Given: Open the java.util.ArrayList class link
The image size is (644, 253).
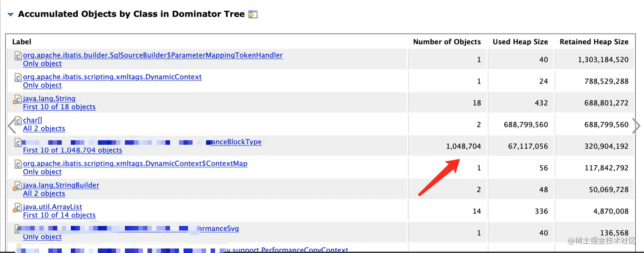Looking at the screenshot, I should 52,207.
